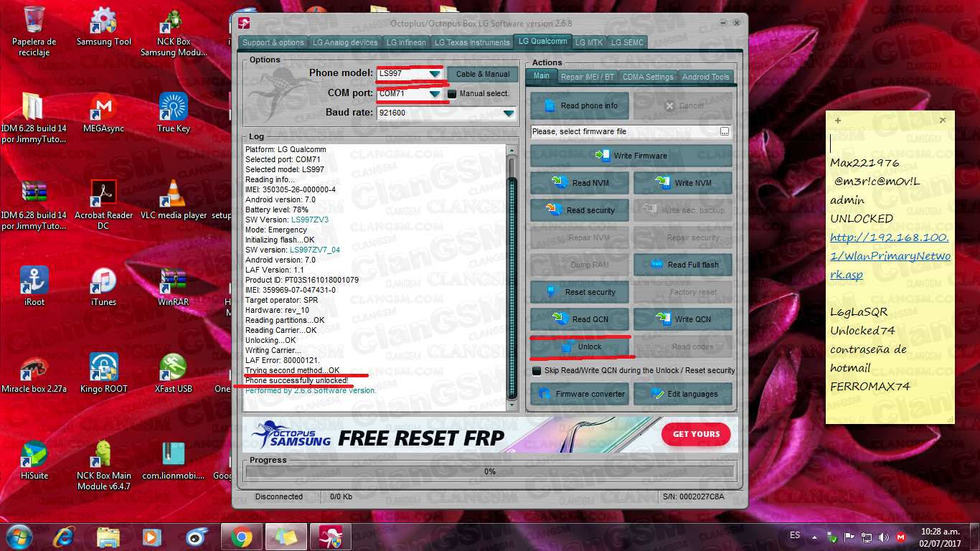Switch to Google Chrome in the taskbar

241,536
